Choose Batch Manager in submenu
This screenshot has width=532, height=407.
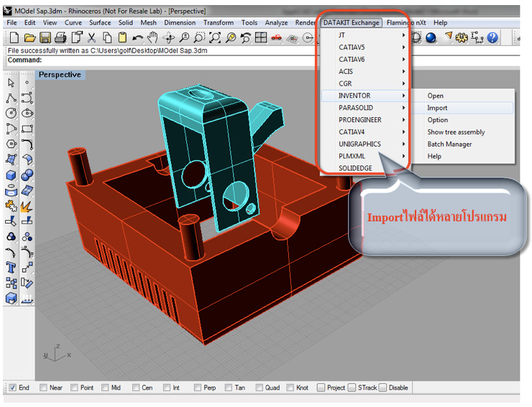click(463, 144)
